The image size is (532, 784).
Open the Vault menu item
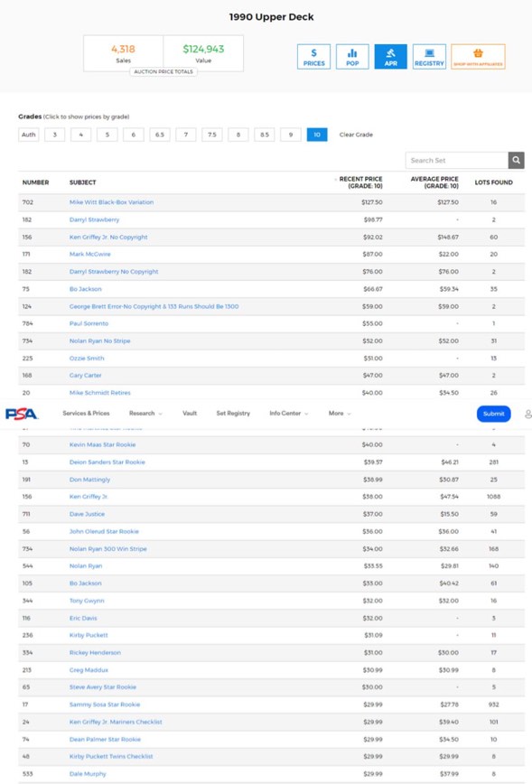click(x=190, y=414)
